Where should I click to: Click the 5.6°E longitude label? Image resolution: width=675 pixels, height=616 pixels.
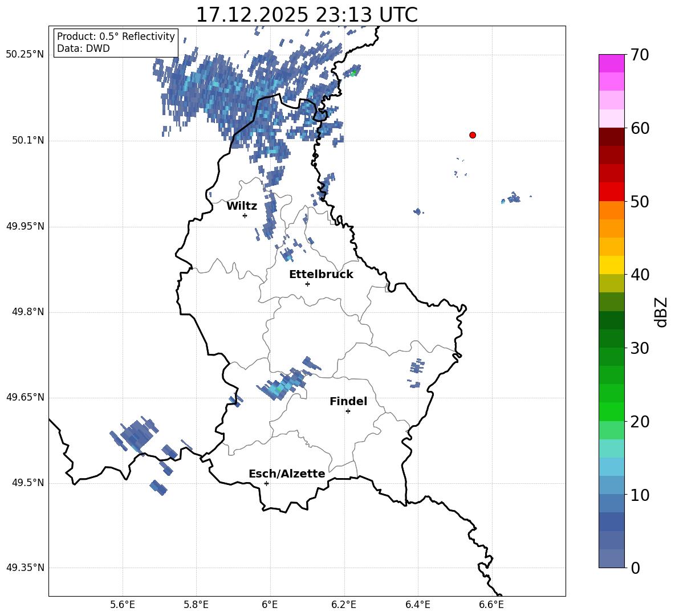[123, 605]
